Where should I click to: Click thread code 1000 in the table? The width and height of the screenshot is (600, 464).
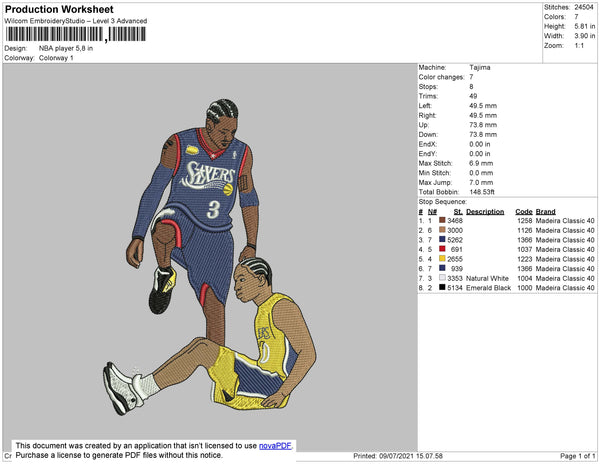coord(525,288)
